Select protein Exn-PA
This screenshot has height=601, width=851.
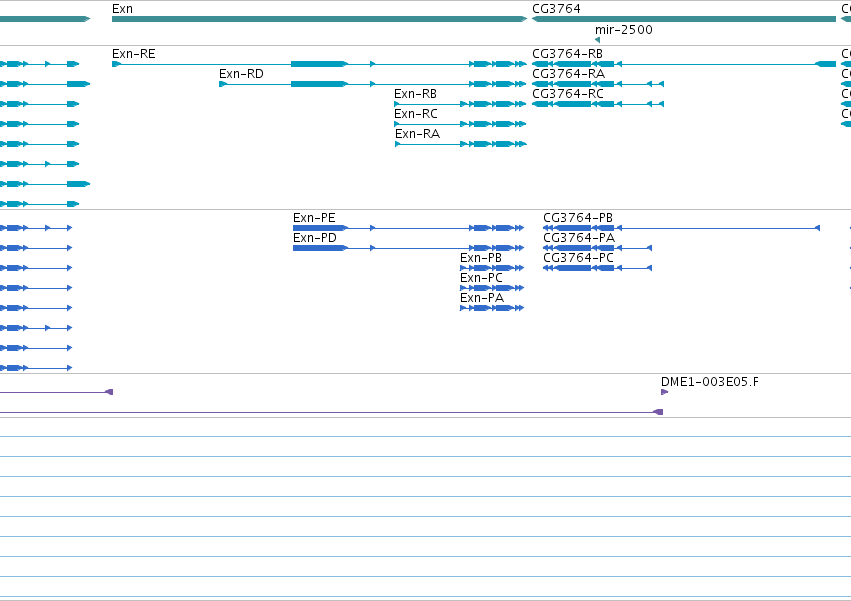(492, 308)
